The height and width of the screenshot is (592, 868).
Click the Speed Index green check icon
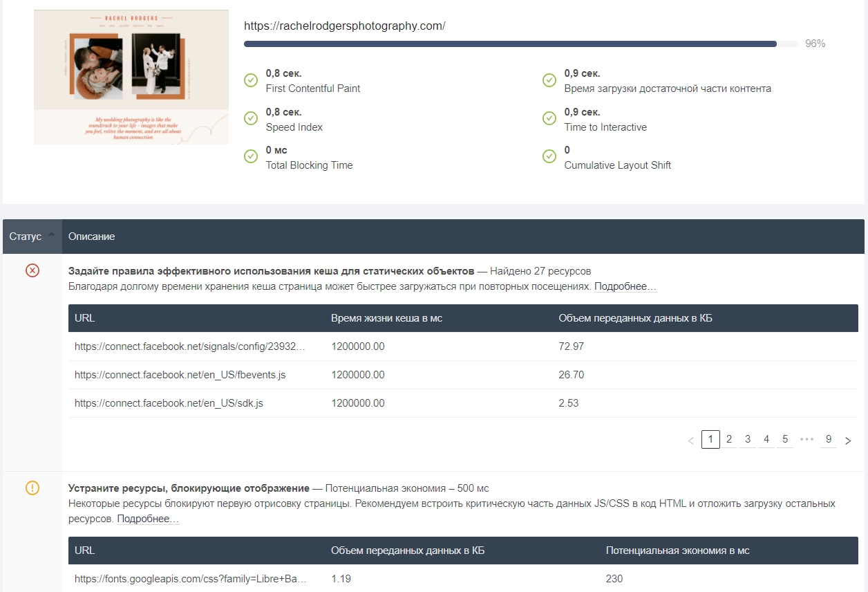click(x=251, y=119)
